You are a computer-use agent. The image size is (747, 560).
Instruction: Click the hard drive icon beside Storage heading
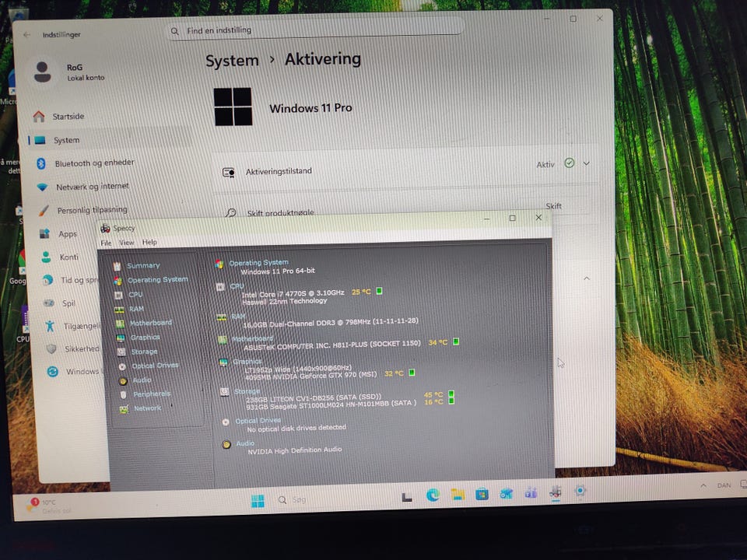point(224,391)
